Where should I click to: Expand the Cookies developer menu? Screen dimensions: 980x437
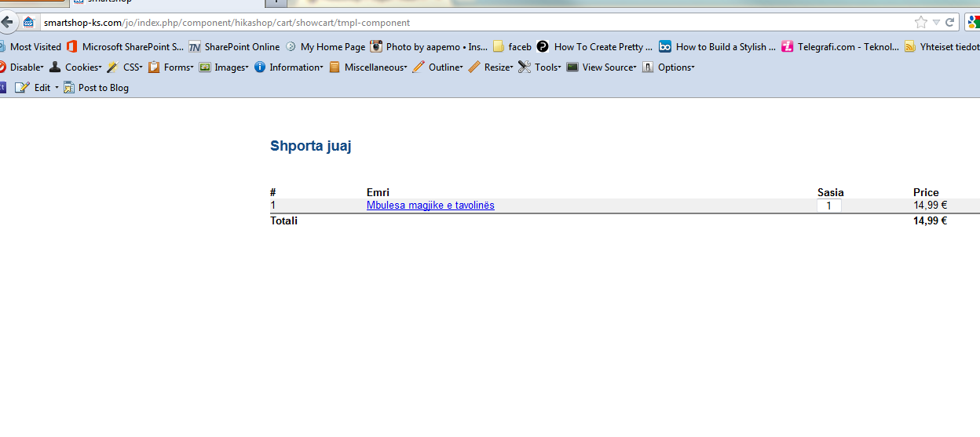click(75, 67)
